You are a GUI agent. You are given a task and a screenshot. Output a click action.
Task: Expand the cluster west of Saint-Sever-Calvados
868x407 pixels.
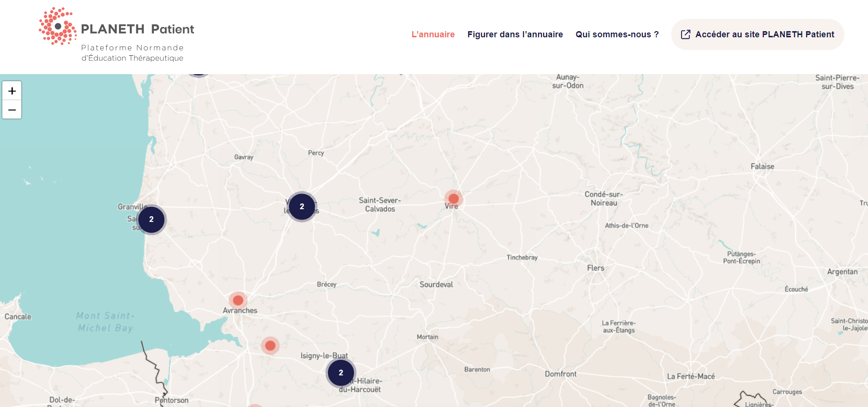point(302,207)
